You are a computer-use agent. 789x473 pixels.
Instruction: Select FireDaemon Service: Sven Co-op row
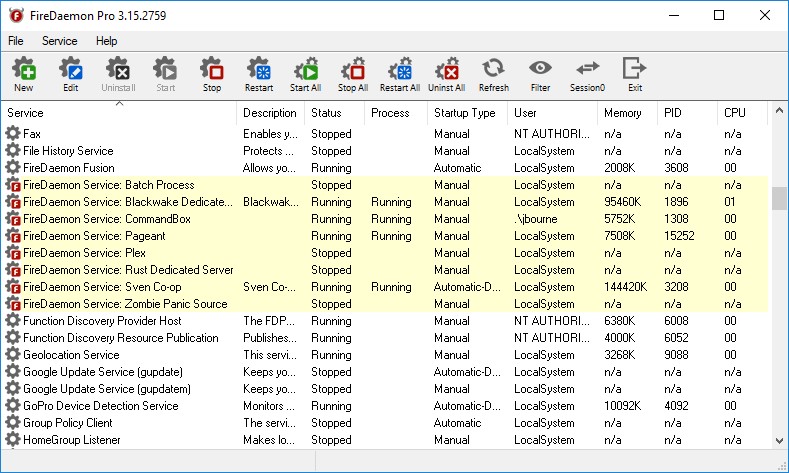click(x=385, y=287)
